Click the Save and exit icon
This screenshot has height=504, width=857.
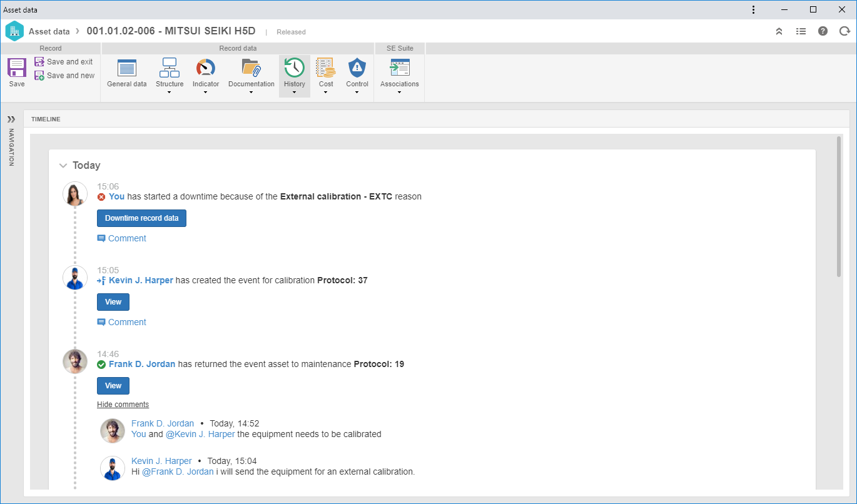pos(39,61)
